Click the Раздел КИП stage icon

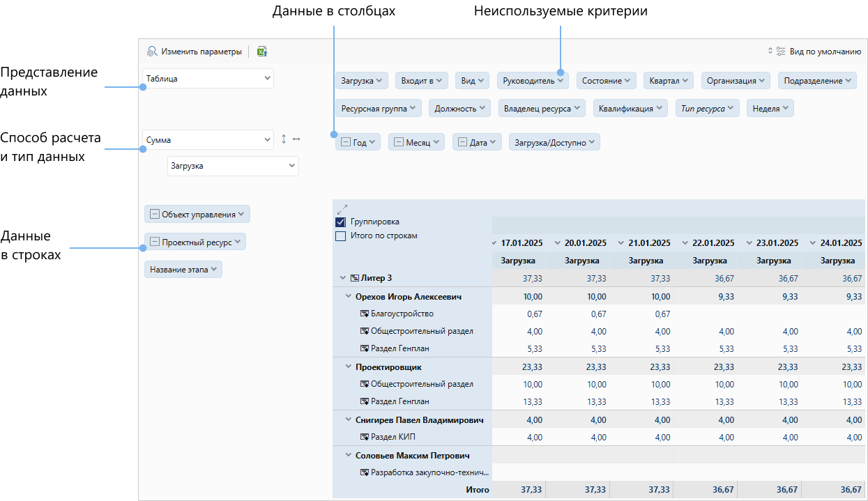pos(364,437)
